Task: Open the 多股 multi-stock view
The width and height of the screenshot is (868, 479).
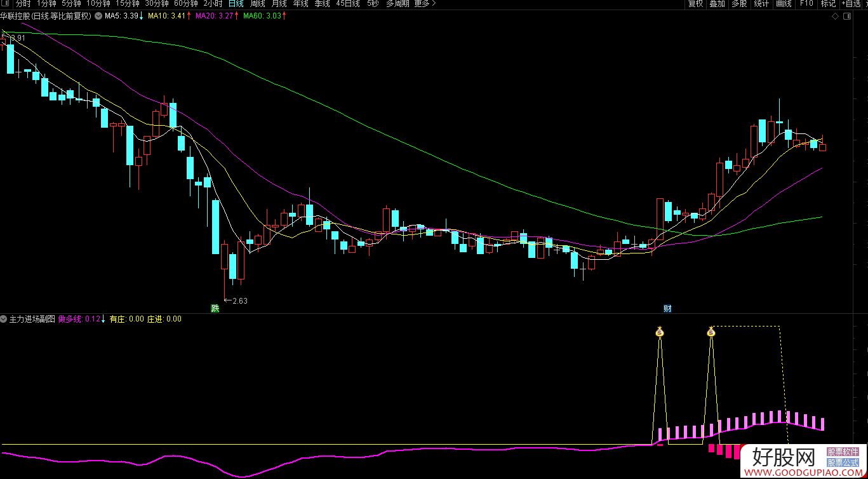Action: 739,4
